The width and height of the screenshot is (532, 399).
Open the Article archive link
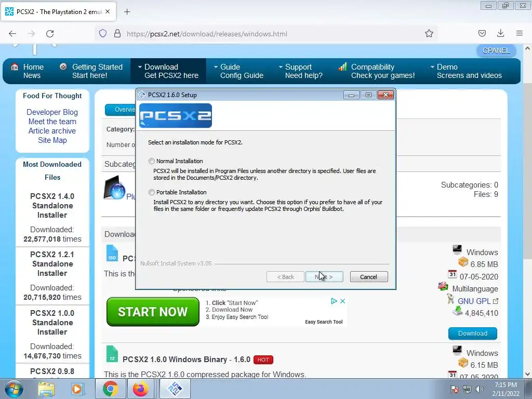[52, 131]
